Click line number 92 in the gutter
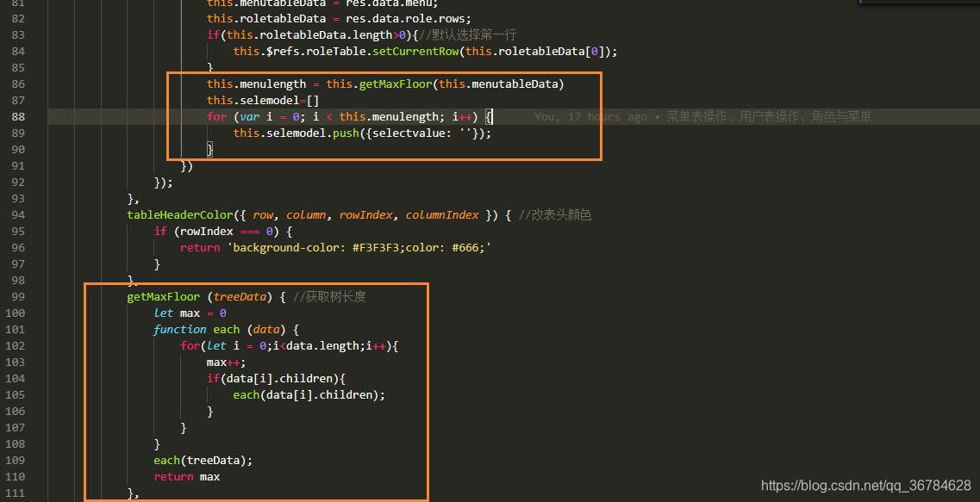The width and height of the screenshot is (980, 502). click(x=19, y=183)
